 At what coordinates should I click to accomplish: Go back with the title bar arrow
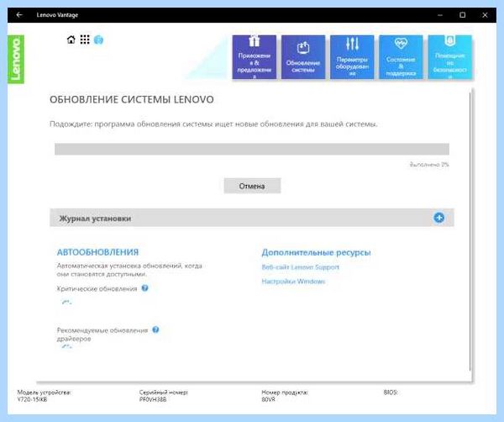19,15
